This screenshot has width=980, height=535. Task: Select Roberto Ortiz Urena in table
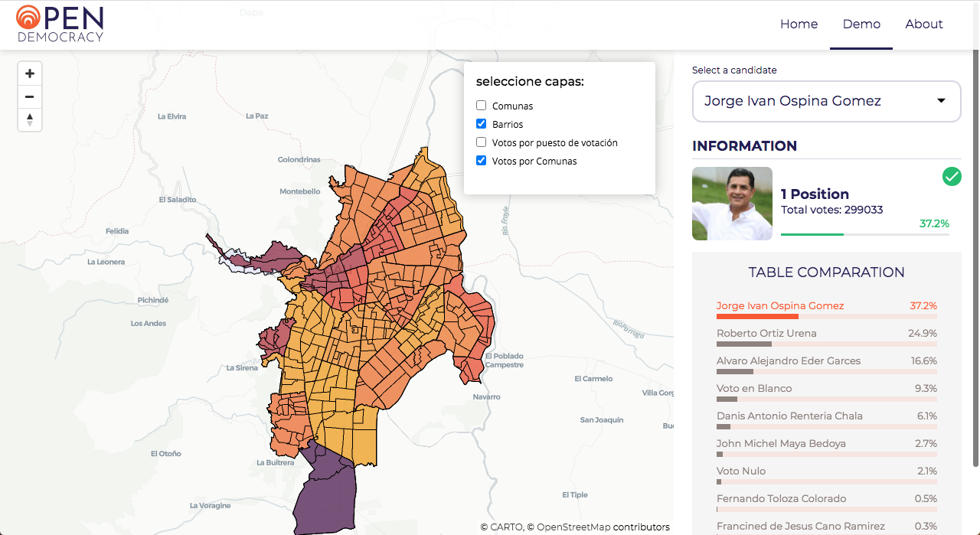[827, 337]
